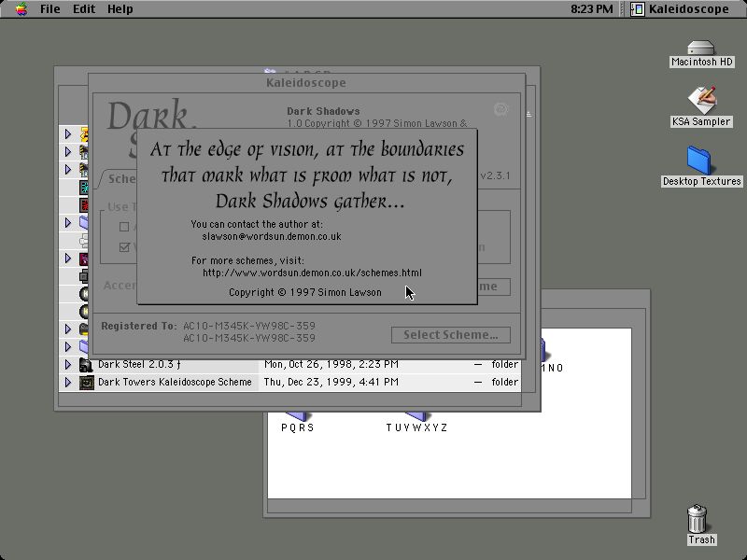Select the Desktop Textures folder icon

[698, 161]
